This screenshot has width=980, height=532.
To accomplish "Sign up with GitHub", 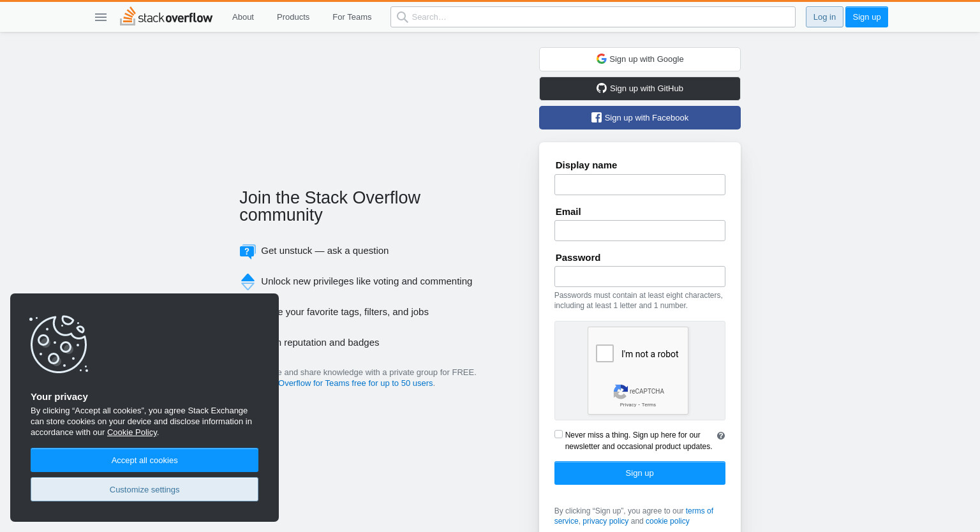I will coord(640,89).
